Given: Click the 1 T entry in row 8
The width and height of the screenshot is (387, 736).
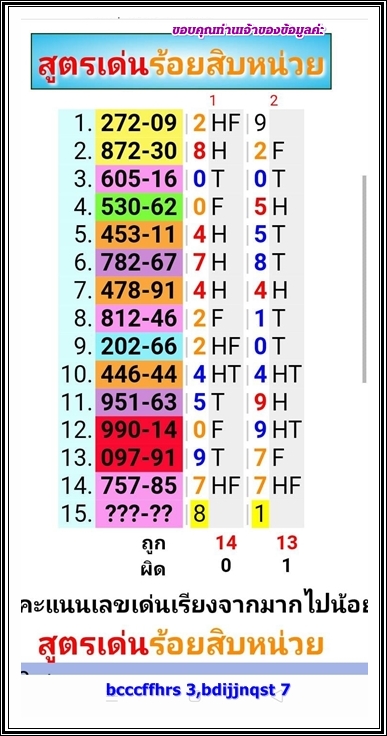Looking at the screenshot, I should click(x=270, y=318).
